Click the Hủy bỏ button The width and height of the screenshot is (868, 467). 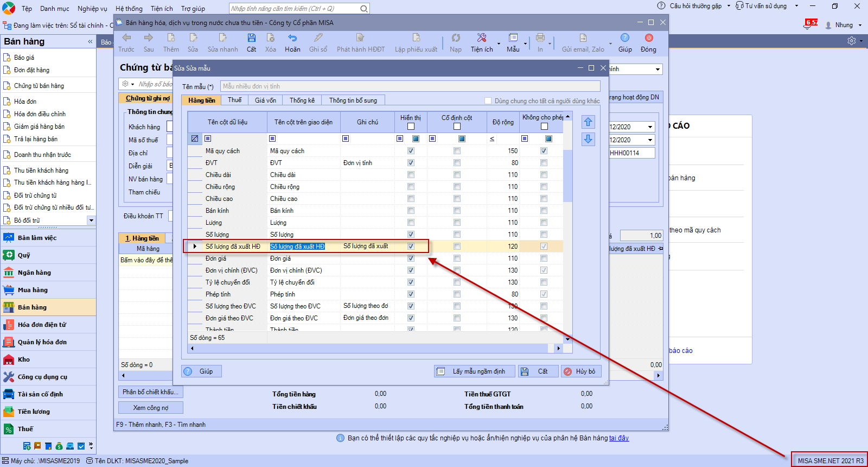tap(581, 371)
